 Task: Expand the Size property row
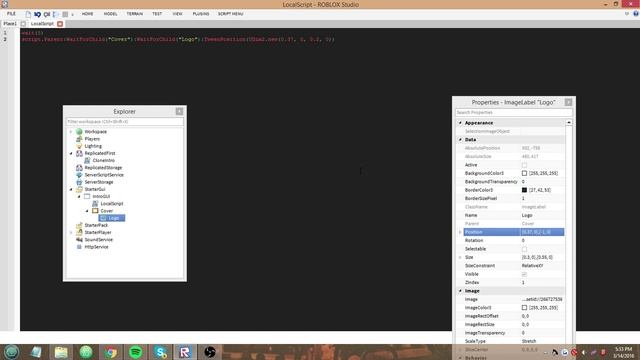(x=460, y=258)
